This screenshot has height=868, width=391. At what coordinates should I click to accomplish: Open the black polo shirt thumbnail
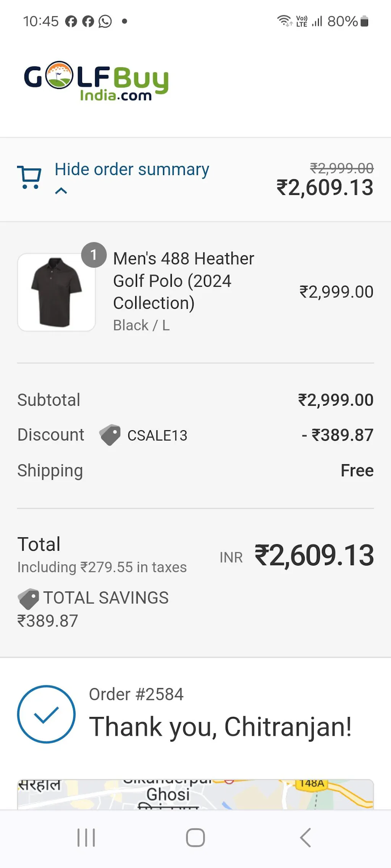pos(57,293)
